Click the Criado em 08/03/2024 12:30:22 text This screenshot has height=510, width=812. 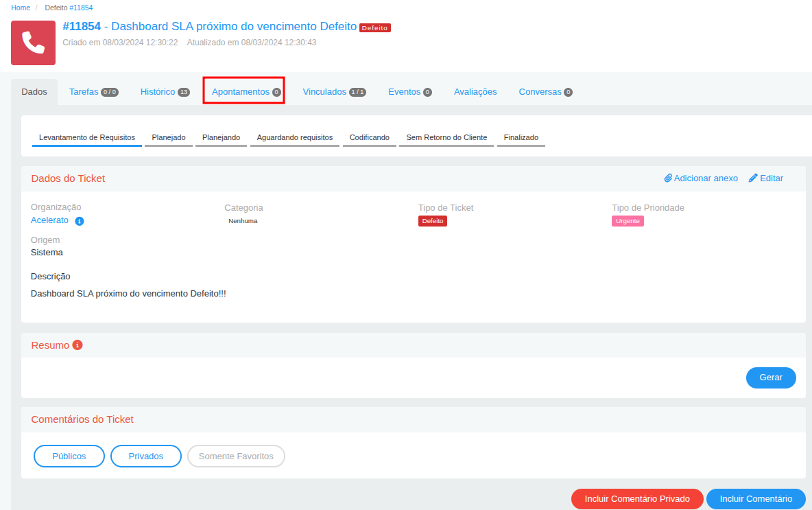click(x=120, y=43)
